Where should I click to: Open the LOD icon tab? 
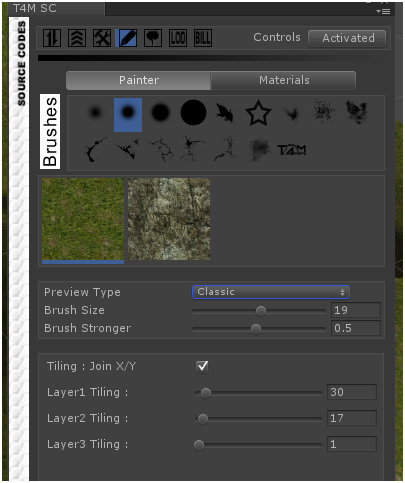[x=178, y=38]
